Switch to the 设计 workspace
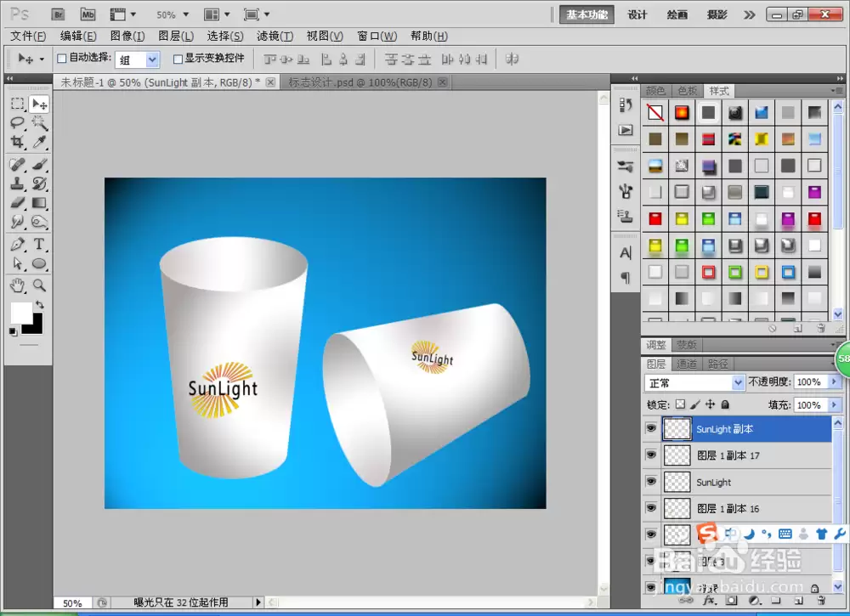850x616 pixels. point(637,14)
